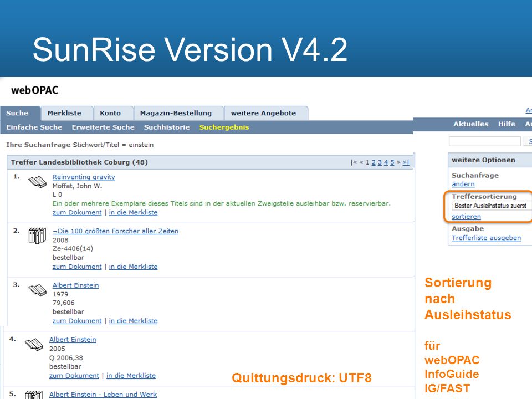Open the Aktuelles menu item
This screenshot has width=532, height=399.
[x=471, y=124]
